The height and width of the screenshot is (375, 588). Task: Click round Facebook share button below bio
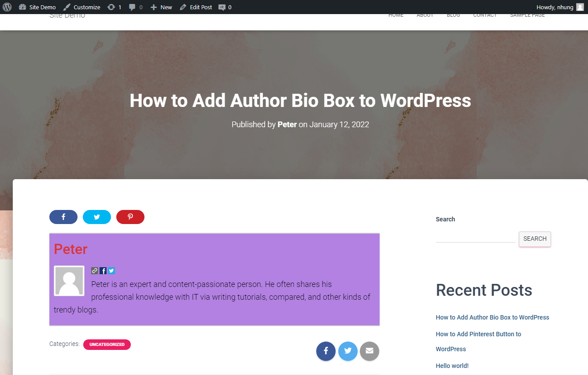[326, 351]
